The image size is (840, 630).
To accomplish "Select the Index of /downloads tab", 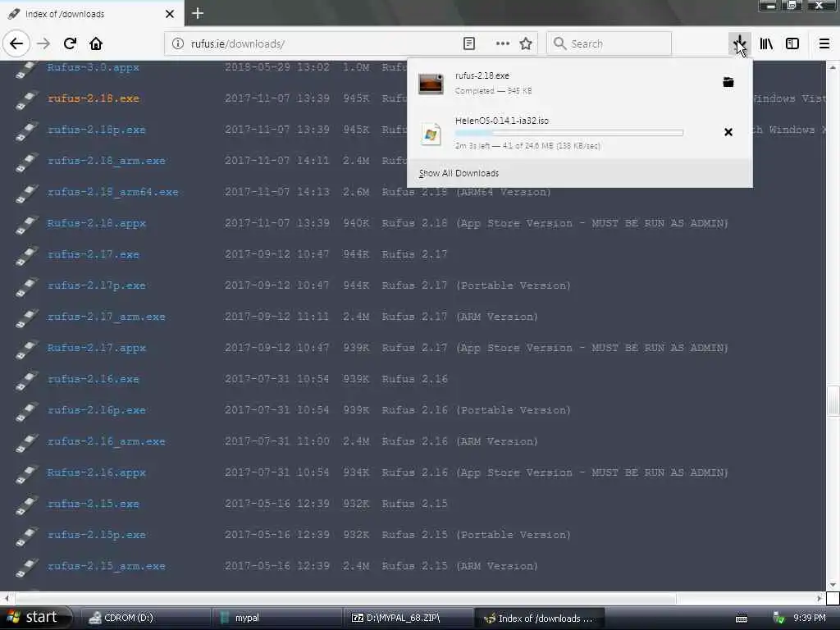I will click(x=91, y=13).
